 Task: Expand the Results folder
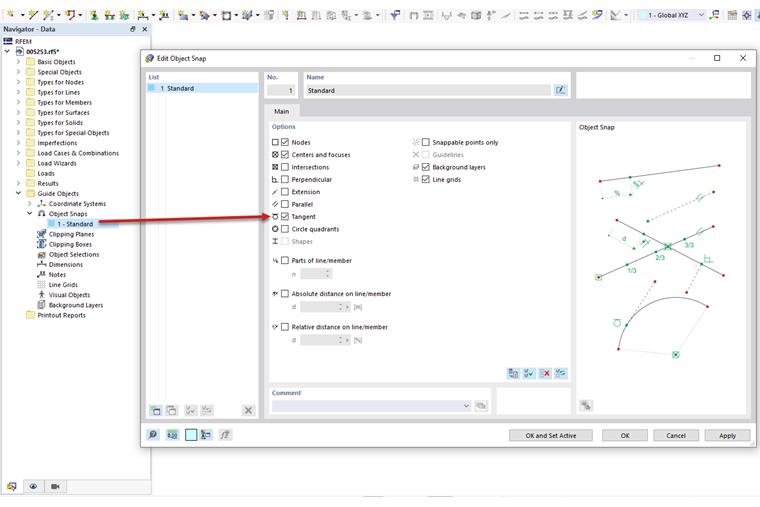coord(18,183)
